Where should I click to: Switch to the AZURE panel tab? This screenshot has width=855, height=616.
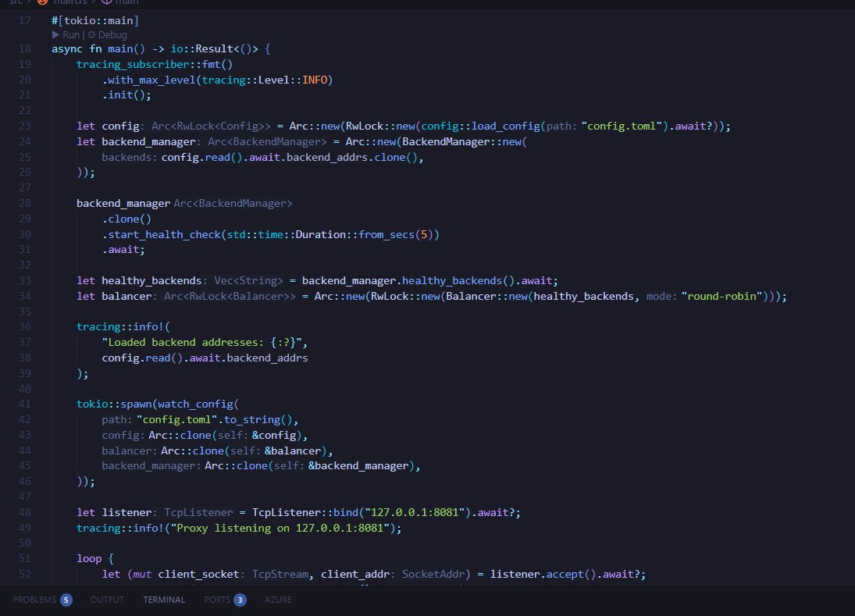click(x=278, y=600)
